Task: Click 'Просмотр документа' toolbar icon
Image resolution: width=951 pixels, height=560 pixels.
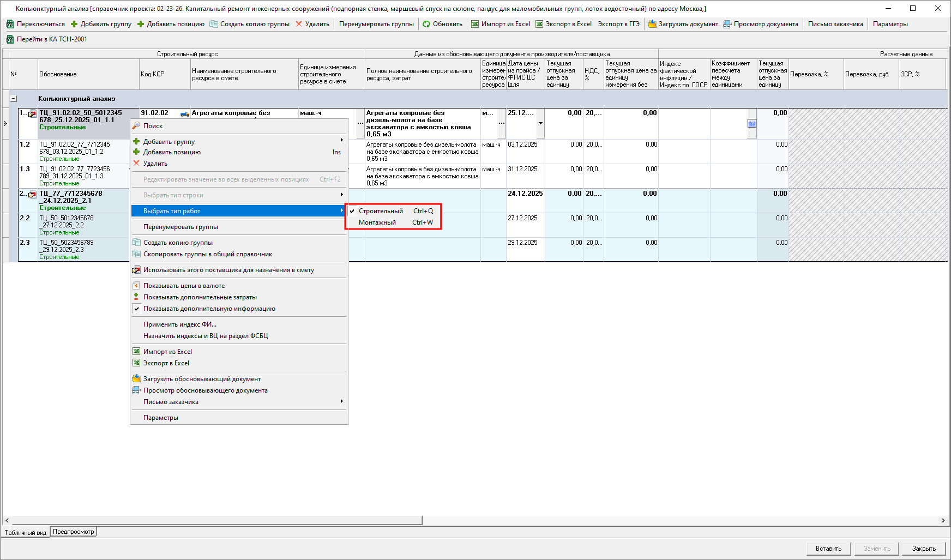Action: [x=727, y=24]
